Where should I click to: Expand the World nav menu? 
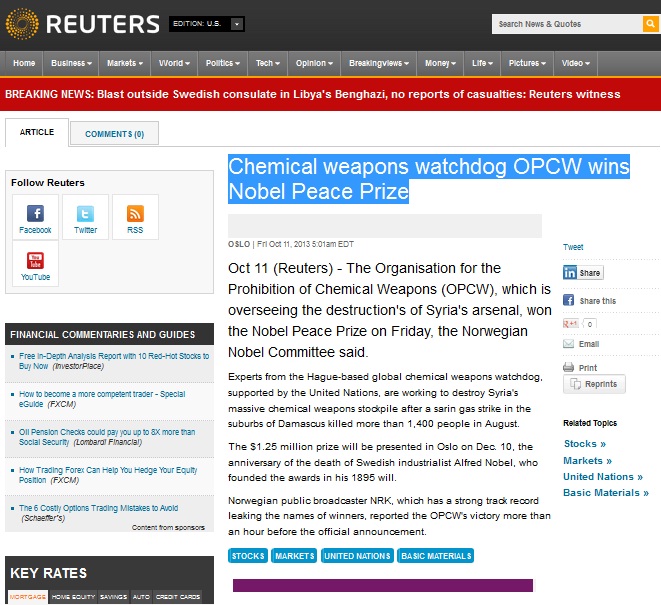(174, 63)
